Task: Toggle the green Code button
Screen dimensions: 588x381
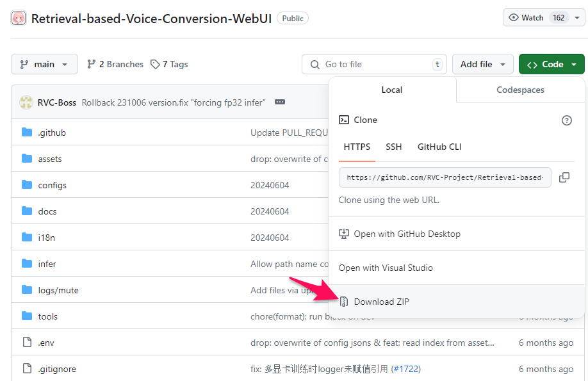Action: pos(551,64)
